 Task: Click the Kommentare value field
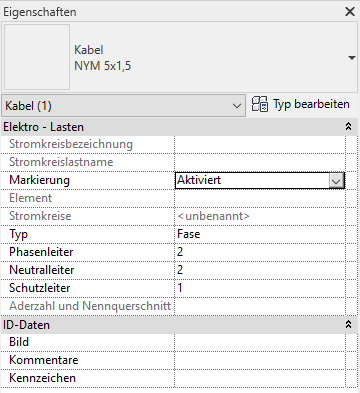pyautogui.click(x=260, y=360)
